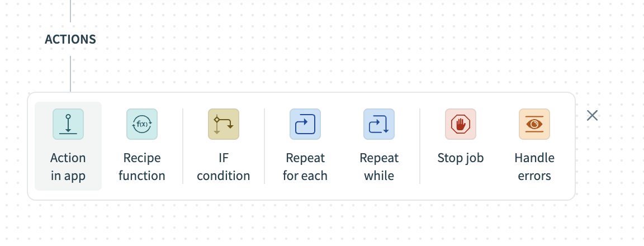Click the "Handle errors" text label
Image resolution: width=644 pixels, height=246 pixels.
(534, 167)
